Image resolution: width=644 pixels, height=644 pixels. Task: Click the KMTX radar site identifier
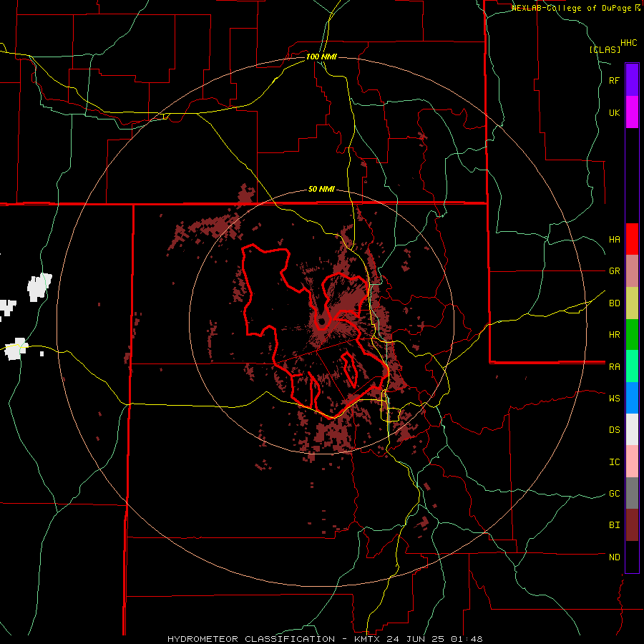pos(367,639)
